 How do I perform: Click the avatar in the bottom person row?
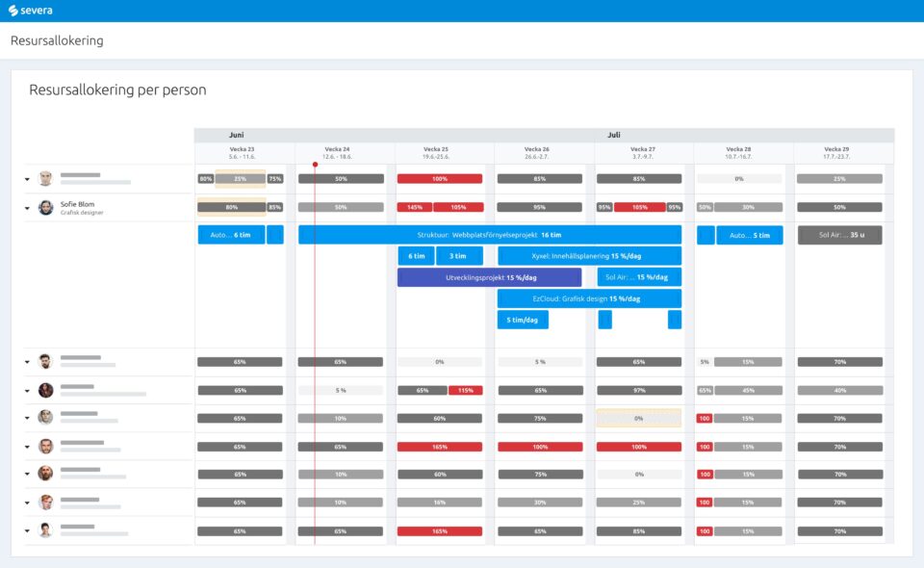(x=45, y=530)
